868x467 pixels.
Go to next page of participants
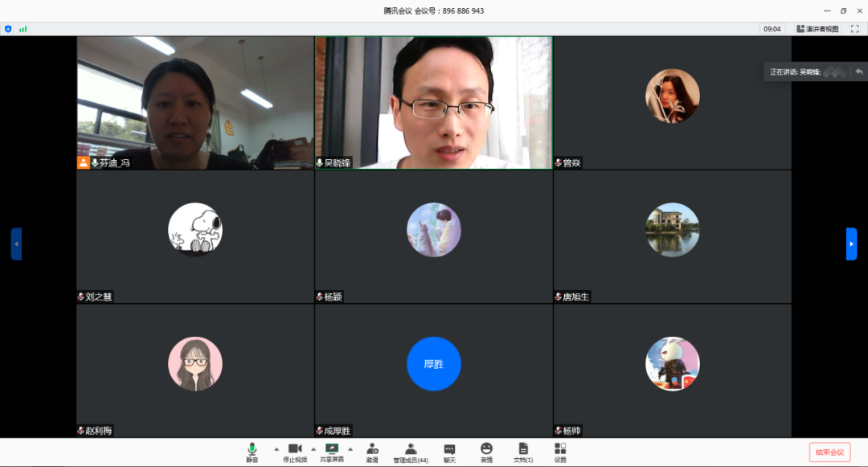click(x=851, y=244)
